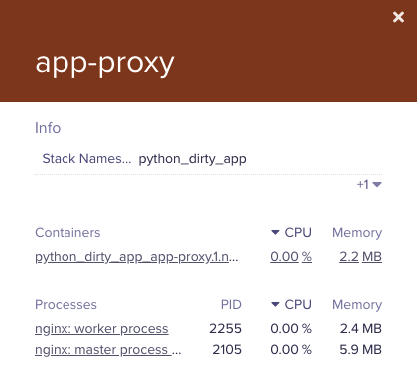
Task: Sort processes by PID column
Action: coord(231,305)
